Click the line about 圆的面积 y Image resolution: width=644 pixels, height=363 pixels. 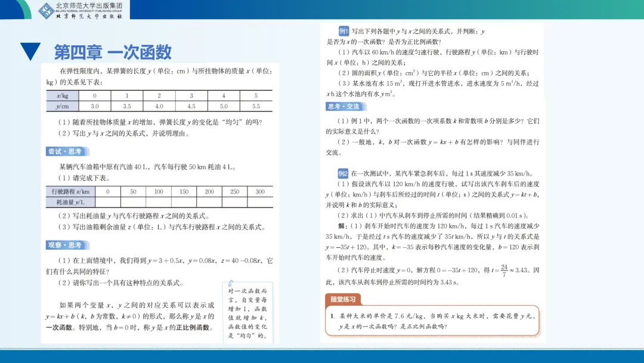click(434, 73)
